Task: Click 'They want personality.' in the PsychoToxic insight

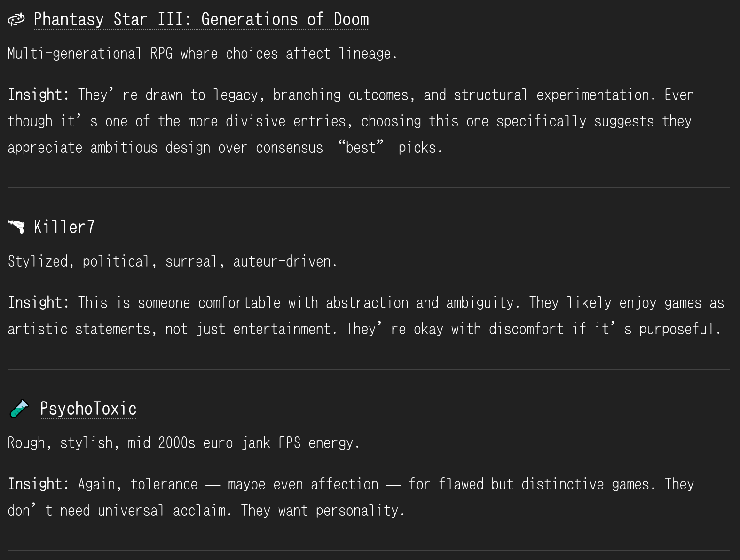Action: tap(323, 511)
